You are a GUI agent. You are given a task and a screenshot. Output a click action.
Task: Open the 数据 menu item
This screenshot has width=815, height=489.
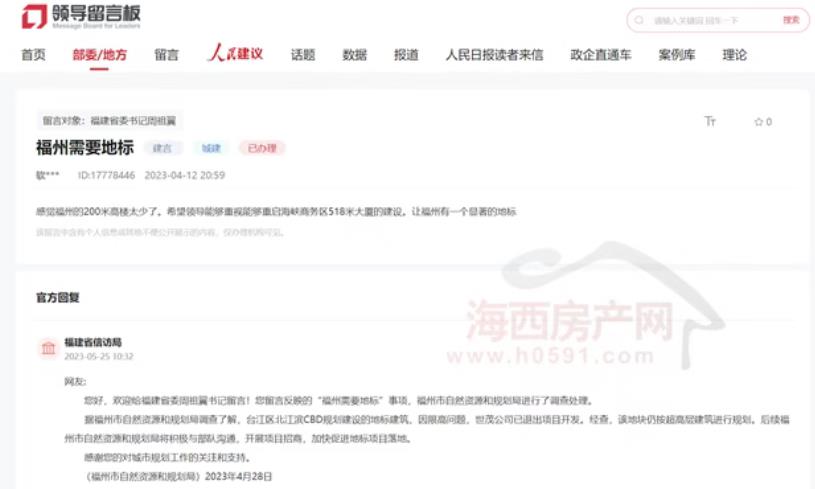tap(354, 55)
